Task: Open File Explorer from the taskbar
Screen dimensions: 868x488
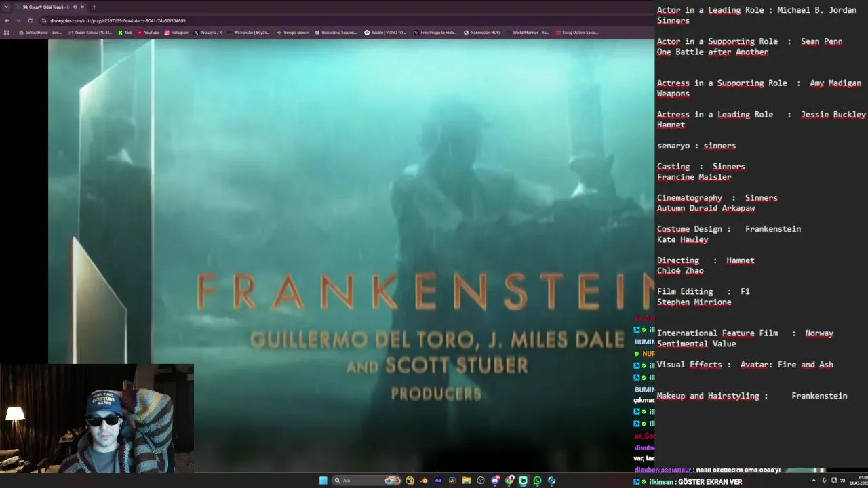Action: pos(467,481)
